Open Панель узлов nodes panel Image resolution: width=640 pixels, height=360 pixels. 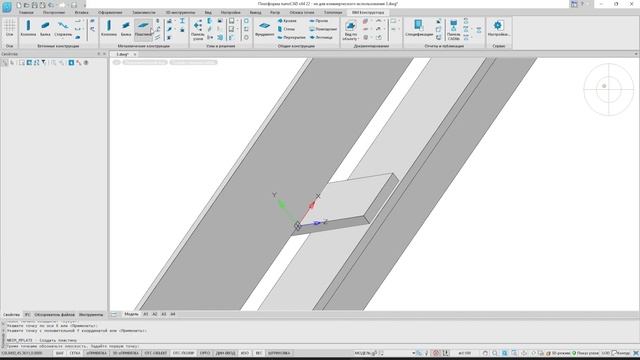198,29
